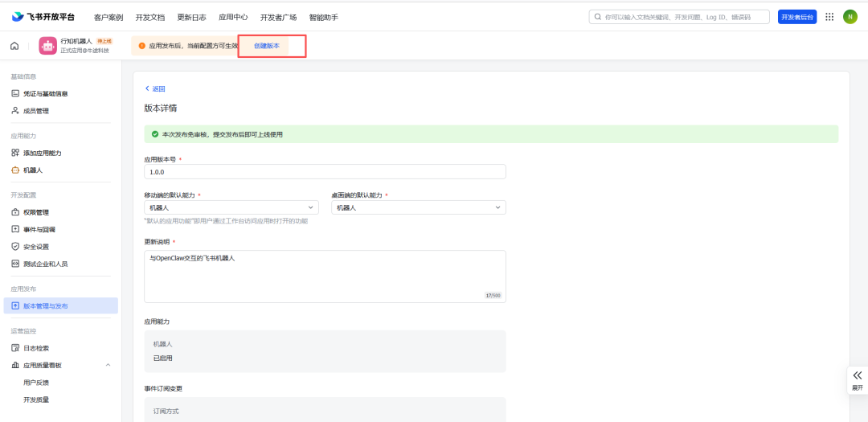Open the 开发文档 menu
This screenshot has width=868, height=422.
(x=150, y=17)
